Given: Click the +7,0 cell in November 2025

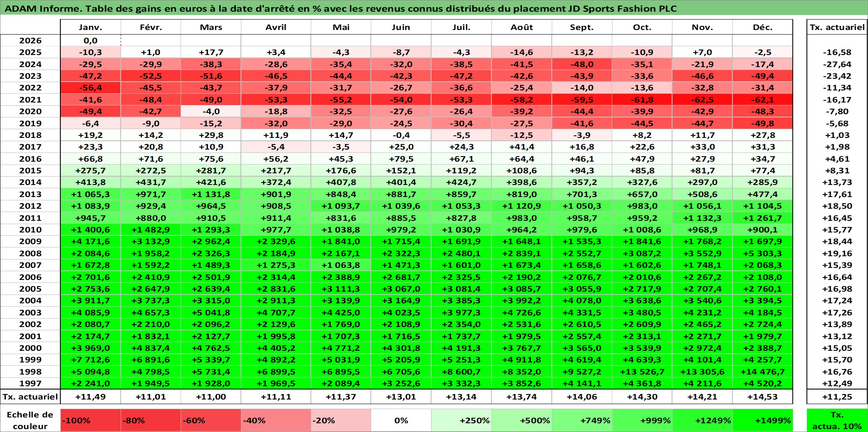Looking at the screenshot, I should (x=702, y=52).
